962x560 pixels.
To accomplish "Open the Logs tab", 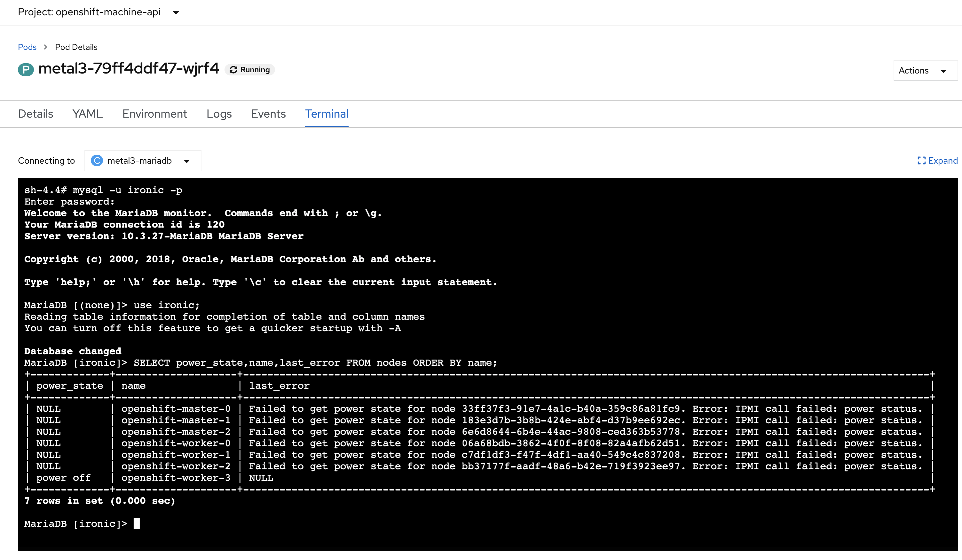I will (219, 114).
